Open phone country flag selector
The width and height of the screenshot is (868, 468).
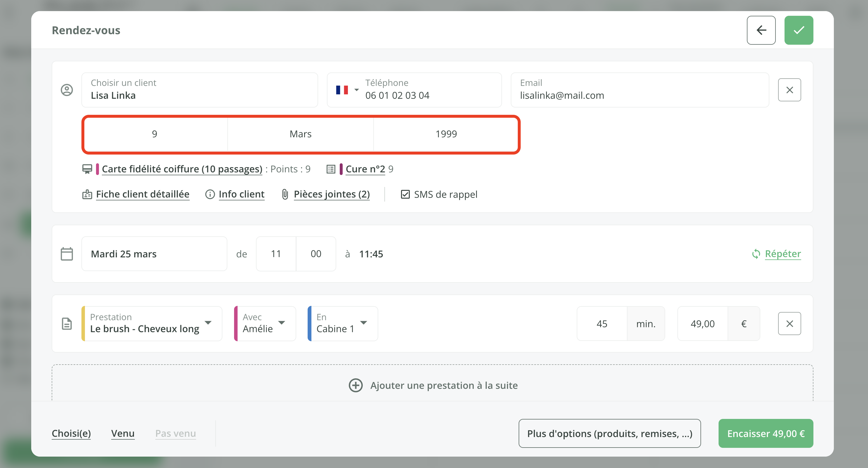click(347, 90)
